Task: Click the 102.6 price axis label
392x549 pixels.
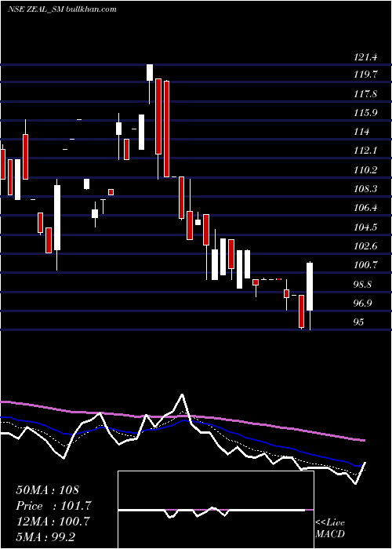Action: coord(365,246)
